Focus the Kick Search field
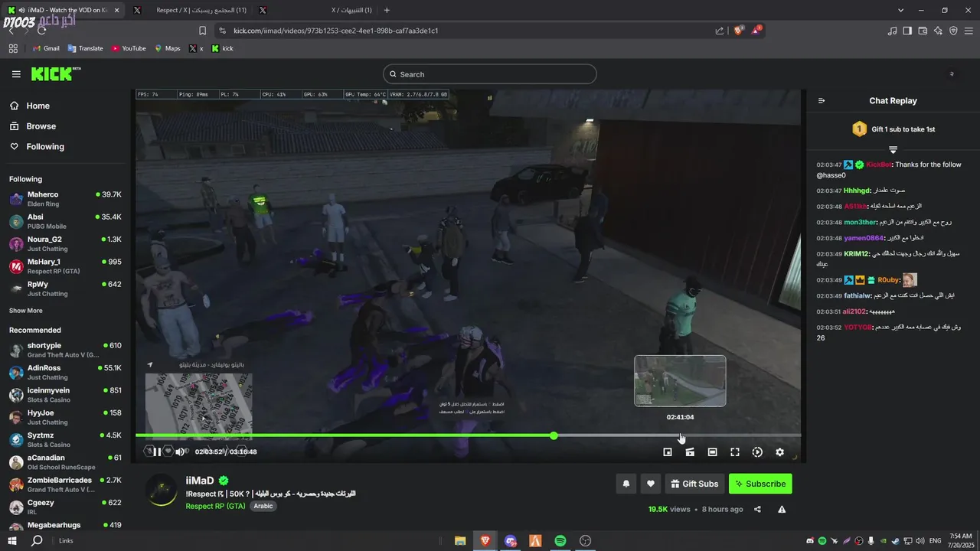Screen dimensions: 980x551 pyautogui.click(x=490, y=74)
